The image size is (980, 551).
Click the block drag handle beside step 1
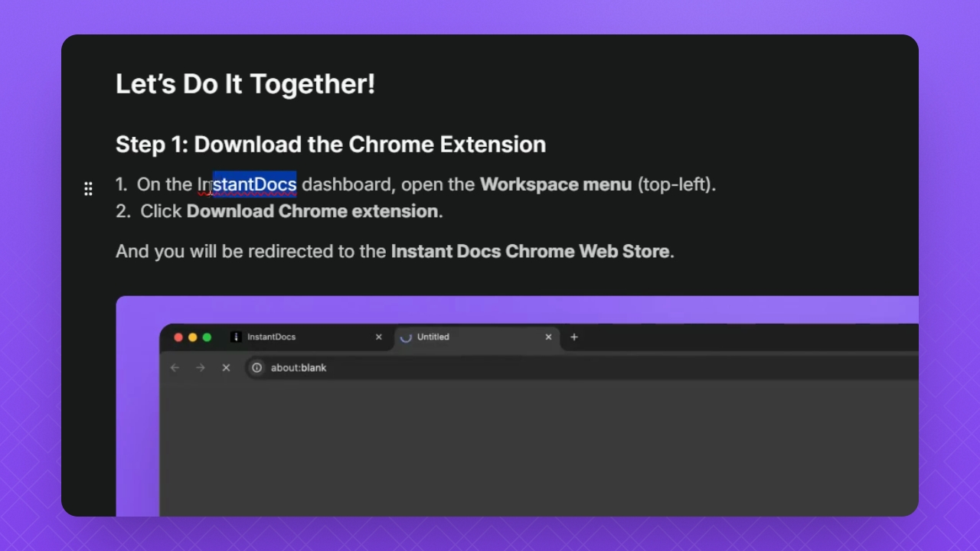[x=88, y=188]
